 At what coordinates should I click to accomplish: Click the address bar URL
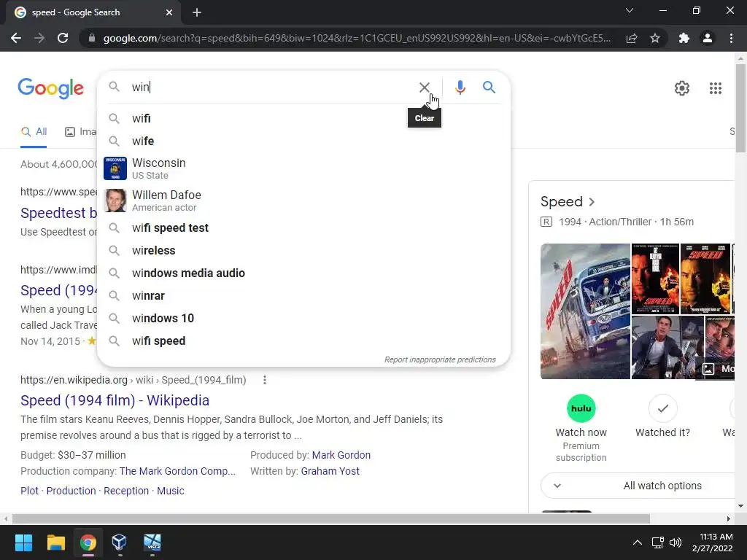357,38
